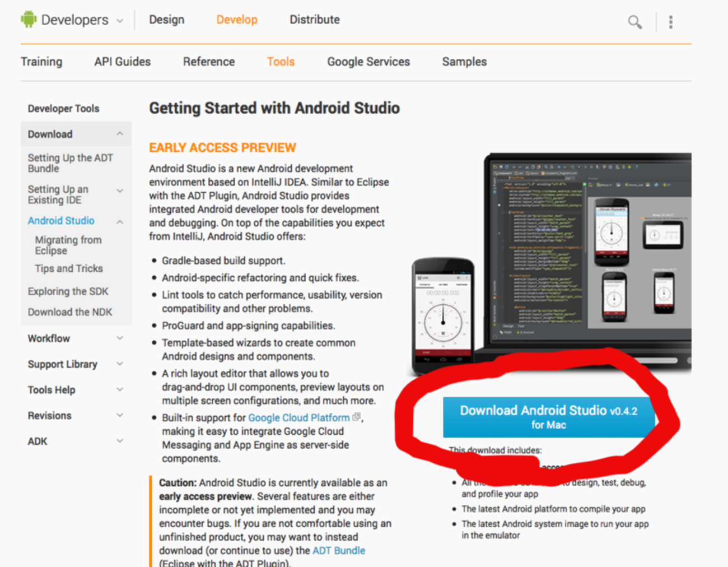
Task: Click the latest Android system image bullet
Action: click(555, 529)
